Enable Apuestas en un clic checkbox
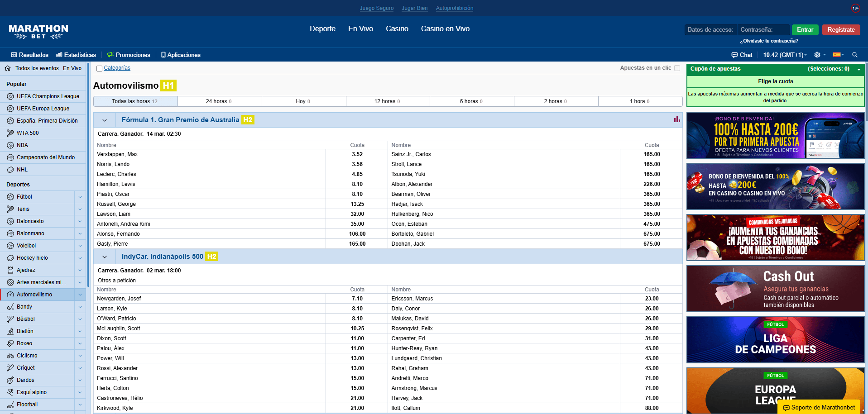The image size is (868, 414). 677,68
